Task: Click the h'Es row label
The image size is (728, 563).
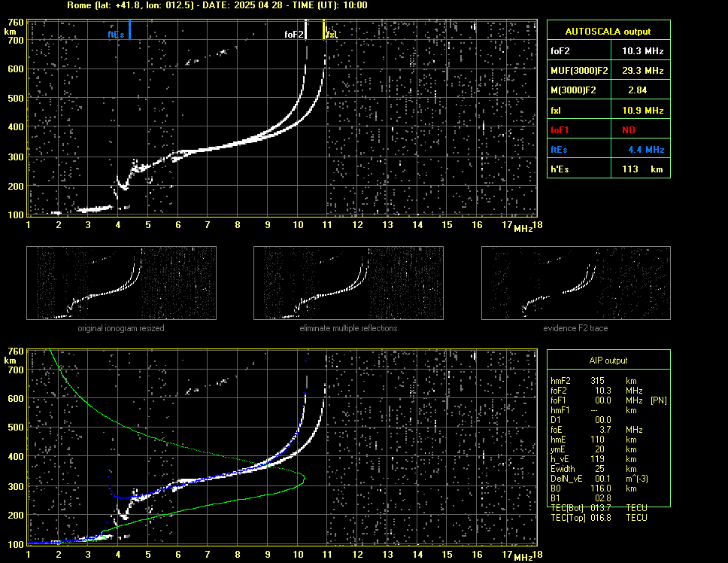Action: coord(560,169)
